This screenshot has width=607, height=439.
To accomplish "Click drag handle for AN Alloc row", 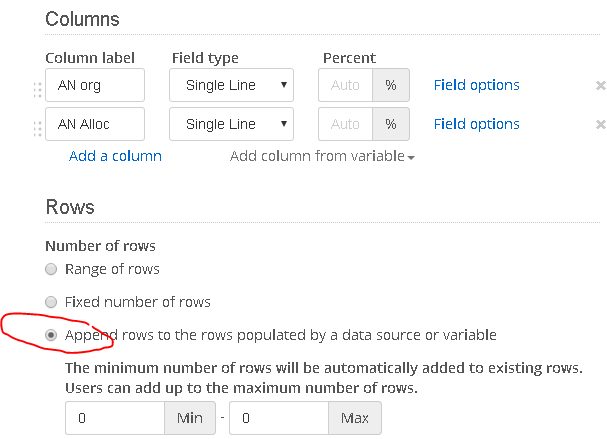I will pyautogui.click(x=38, y=126).
